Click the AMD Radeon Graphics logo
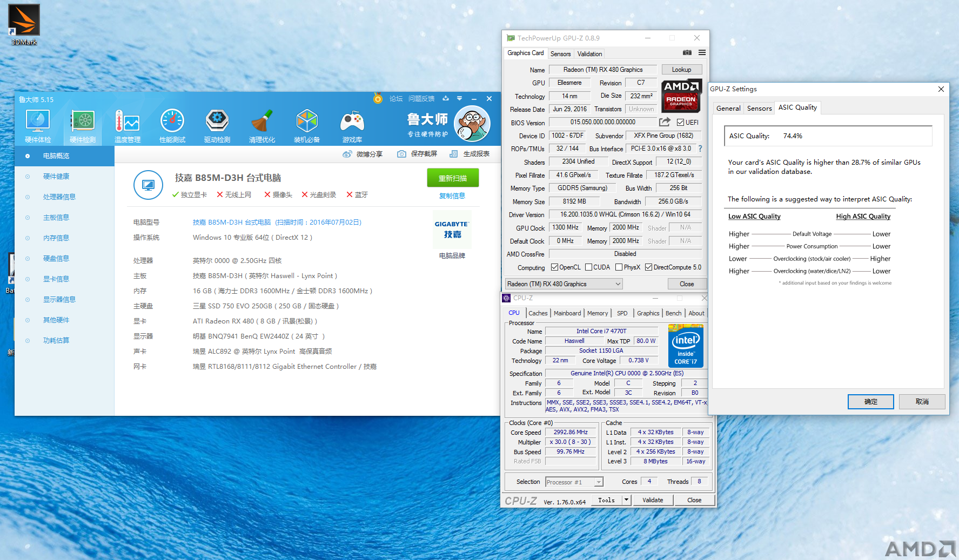 pyautogui.click(x=681, y=96)
